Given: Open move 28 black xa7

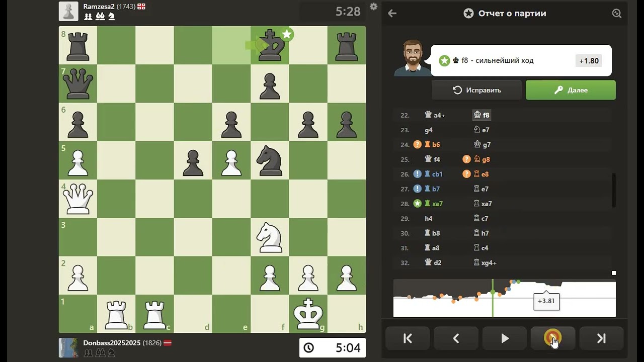Looking at the screenshot, I should [x=483, y=204].
